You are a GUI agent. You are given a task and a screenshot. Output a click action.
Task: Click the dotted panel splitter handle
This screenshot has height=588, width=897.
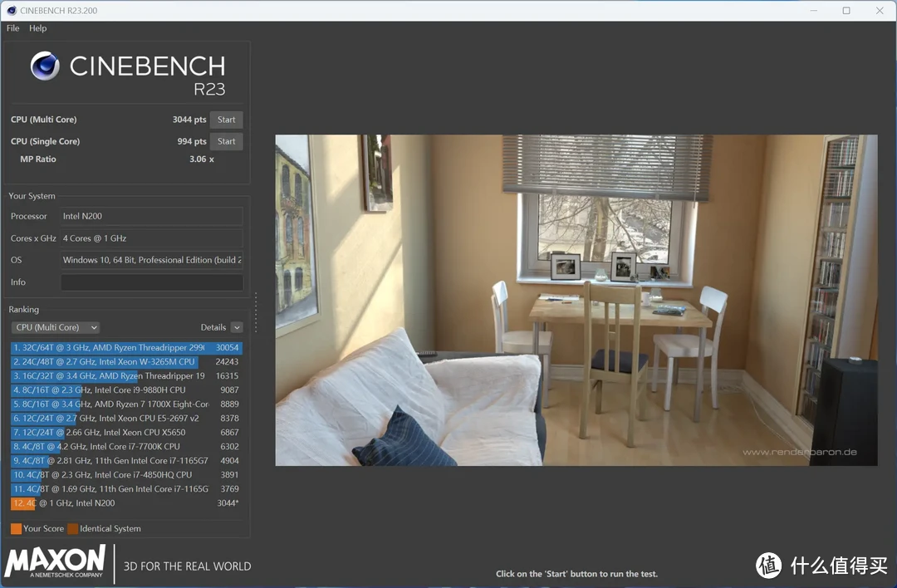[256, 312]
